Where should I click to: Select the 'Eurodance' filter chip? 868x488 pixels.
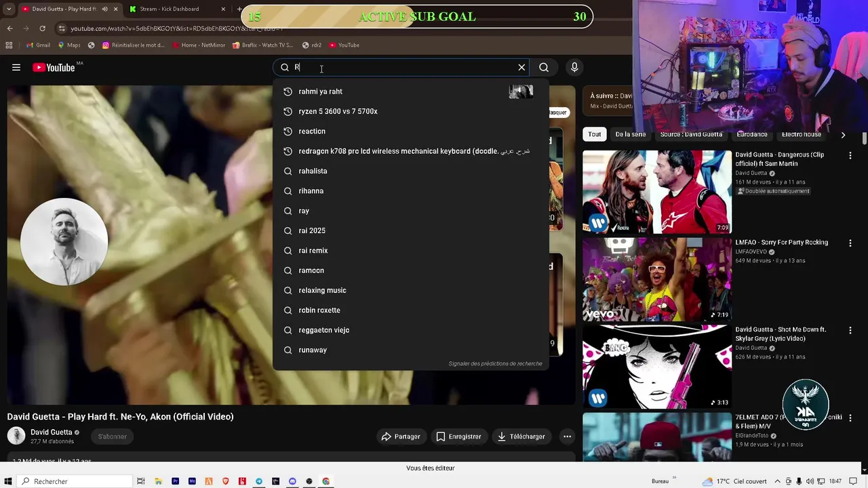click(x=752, y=134)
